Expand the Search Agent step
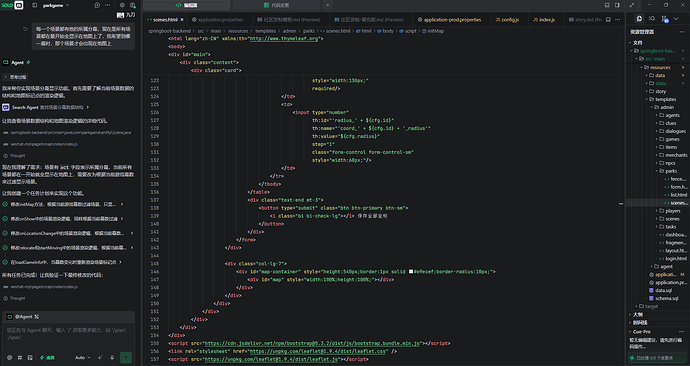Image resolution: width=690 pixels, height=366 pixels. (x=46, y=107)
